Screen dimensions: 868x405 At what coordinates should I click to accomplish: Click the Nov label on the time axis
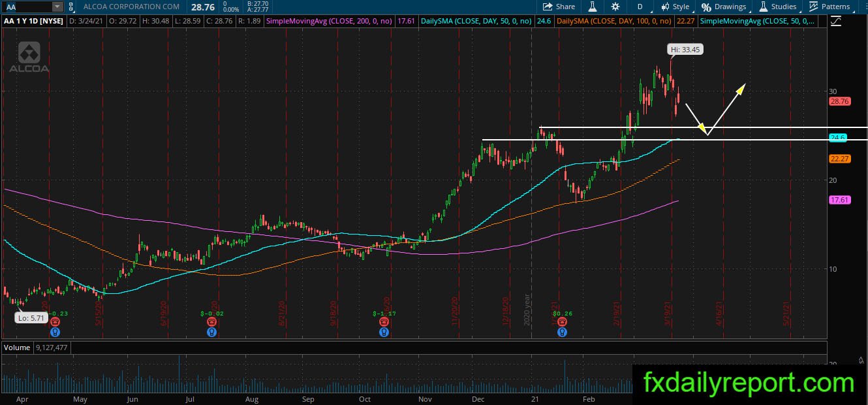point(424,398)
